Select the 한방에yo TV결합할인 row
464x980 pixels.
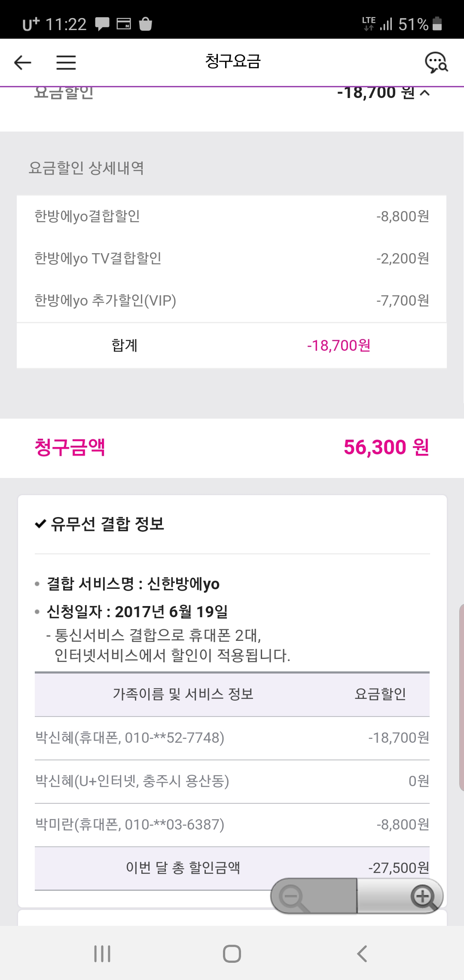232,258
